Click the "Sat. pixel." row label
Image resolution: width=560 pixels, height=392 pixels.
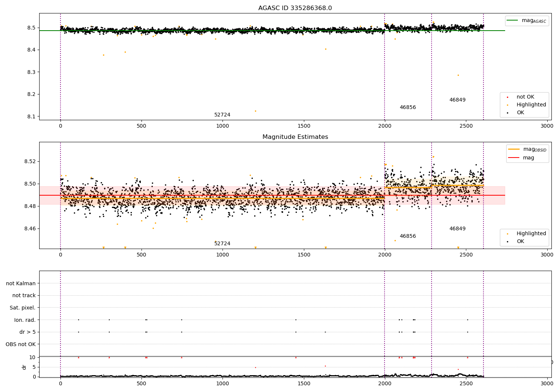[x=23, y=308]
